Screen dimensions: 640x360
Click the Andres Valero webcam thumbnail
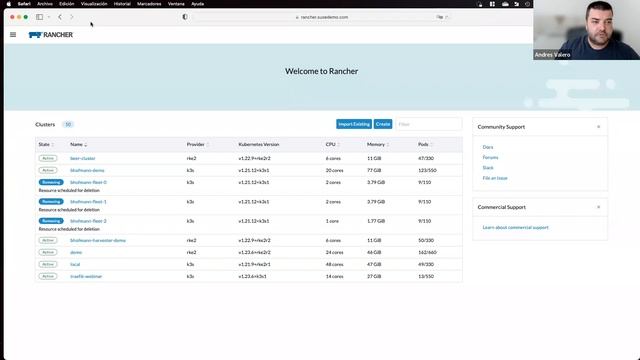click(x=587, y=30)
